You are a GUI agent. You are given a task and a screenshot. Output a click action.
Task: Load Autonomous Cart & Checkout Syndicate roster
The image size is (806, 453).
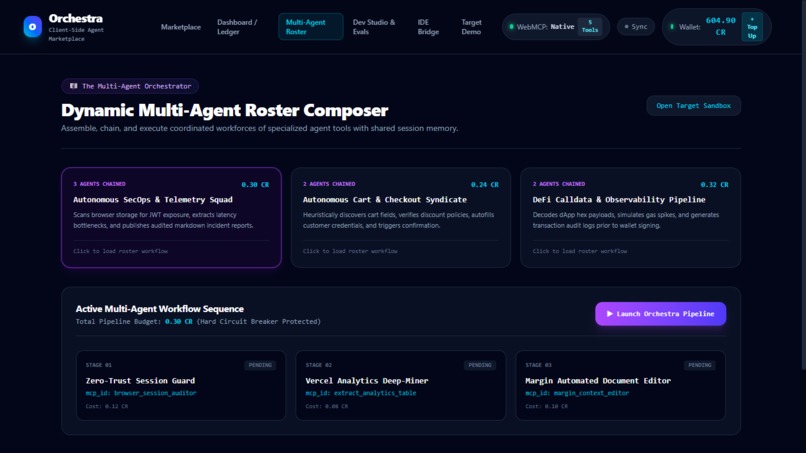click(x=401, y=217)
